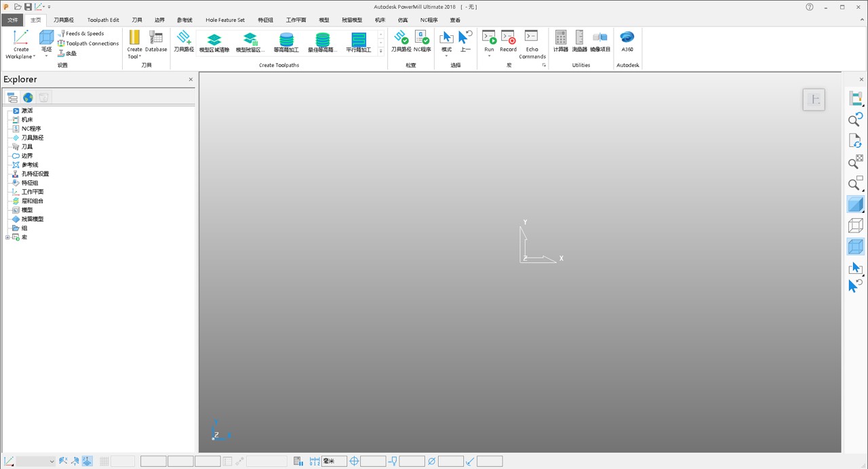Open the Run macro dropdown
Screen dimensions: 868x469
pyautogui.click(x=489, y=56)
